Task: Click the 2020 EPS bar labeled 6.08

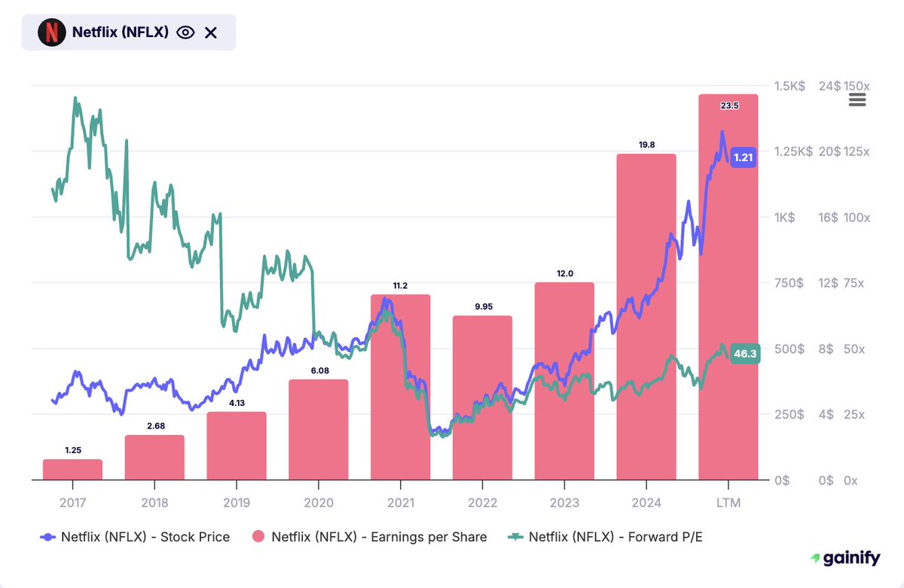Action: click(319, 430)
